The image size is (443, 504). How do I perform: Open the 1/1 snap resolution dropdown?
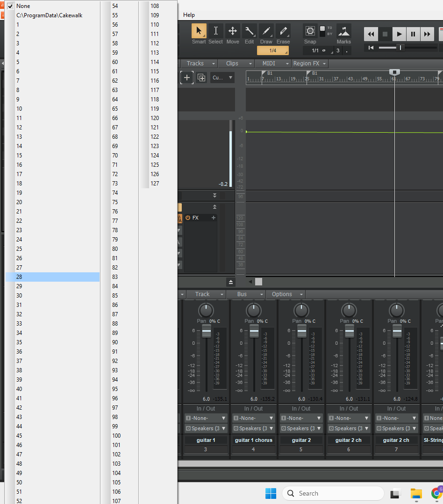pyautogui.click(x=318, y=50)
